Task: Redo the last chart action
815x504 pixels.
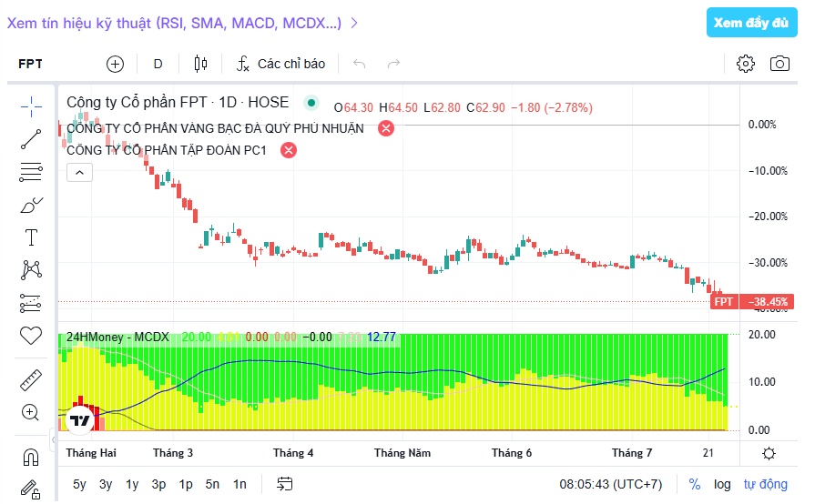Action: (x=394, y=64)
